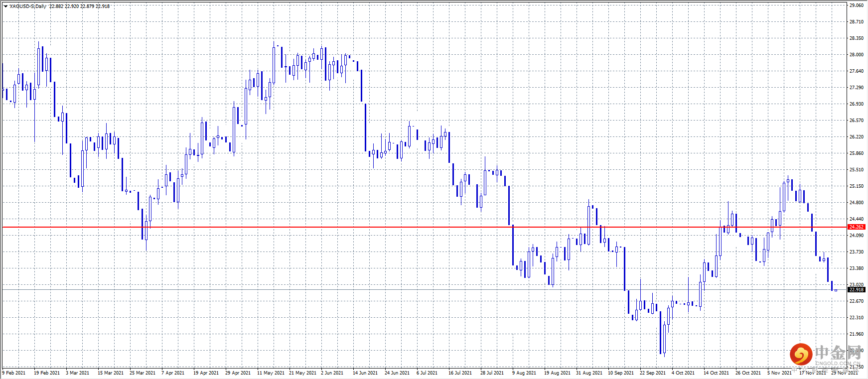Viewport: 868px width, 379px height.
Task: Click the 2 Jun 2021 date label
Action: click(332, 373)
